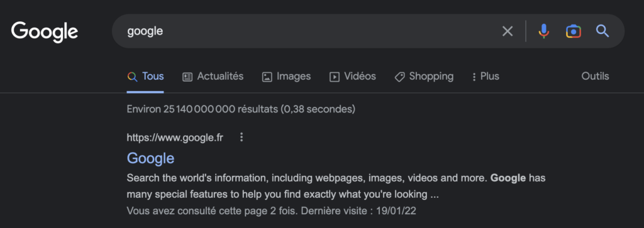Start voice search with the microphone icon

coord(544,31)
